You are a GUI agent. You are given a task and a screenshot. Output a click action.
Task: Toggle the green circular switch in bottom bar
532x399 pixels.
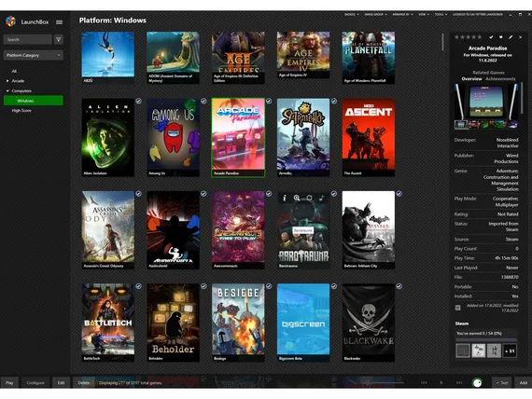pos(477,383)
